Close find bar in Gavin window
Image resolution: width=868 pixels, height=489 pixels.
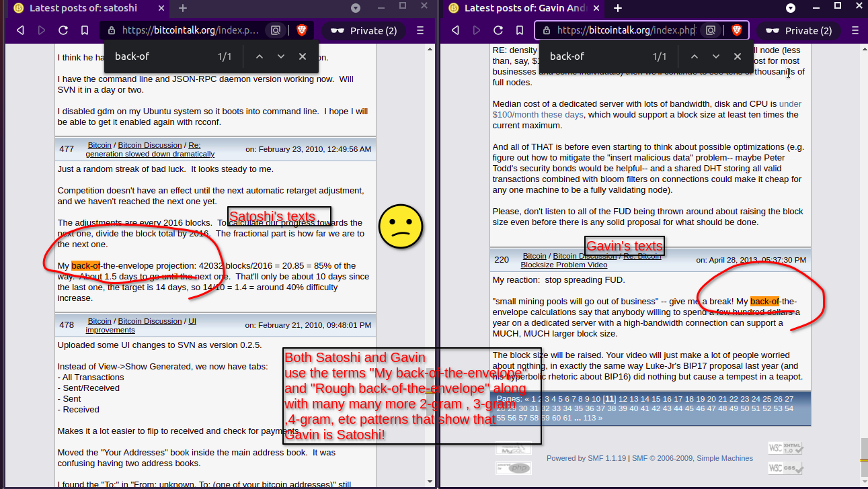(738, 56)
